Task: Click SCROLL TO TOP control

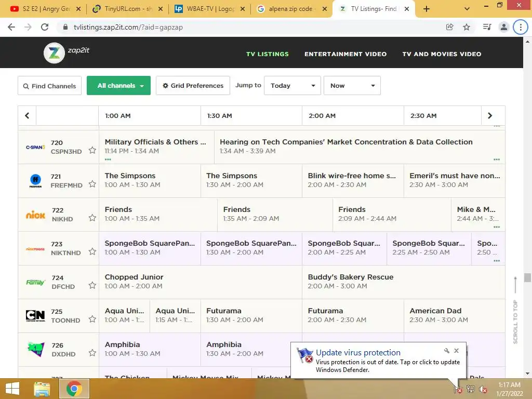Action: point(515,311)
